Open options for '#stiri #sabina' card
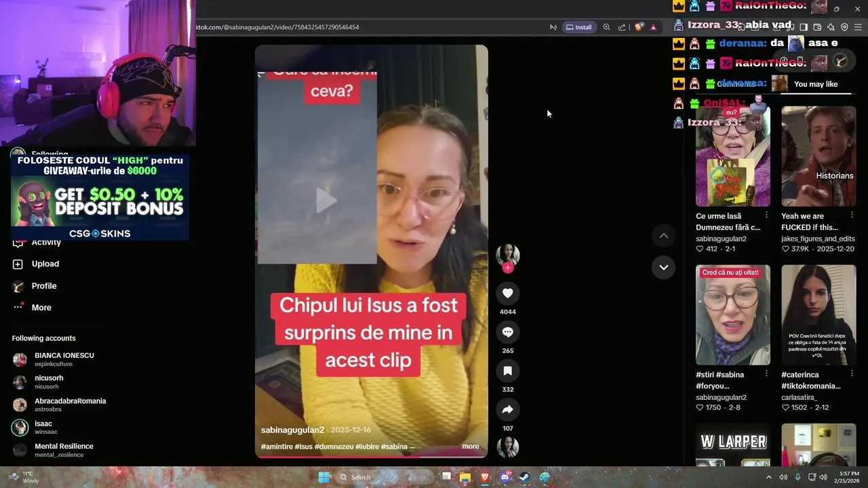The image size is (868, 488). 766,373
